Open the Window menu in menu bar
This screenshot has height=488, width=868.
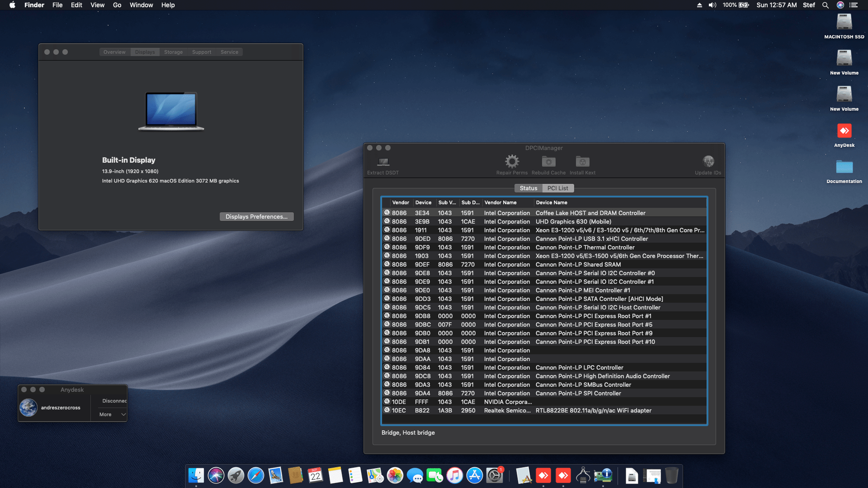click(x=141, y=5)
